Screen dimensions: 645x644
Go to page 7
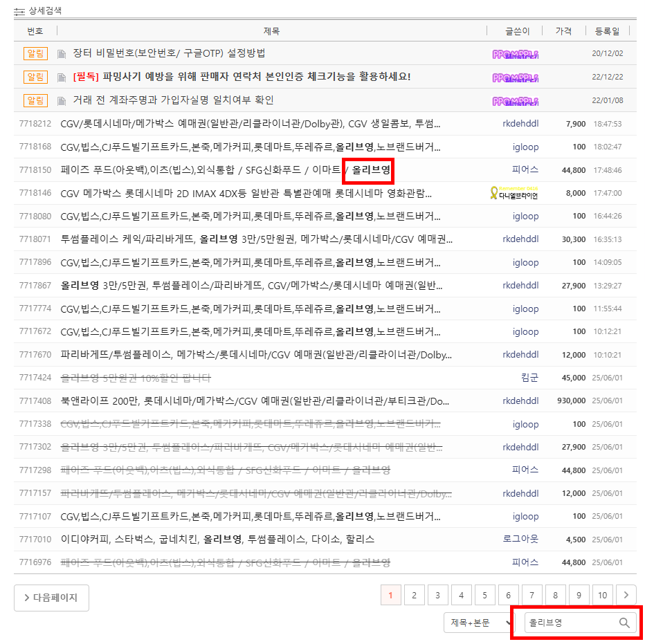(x=532, y=595)
